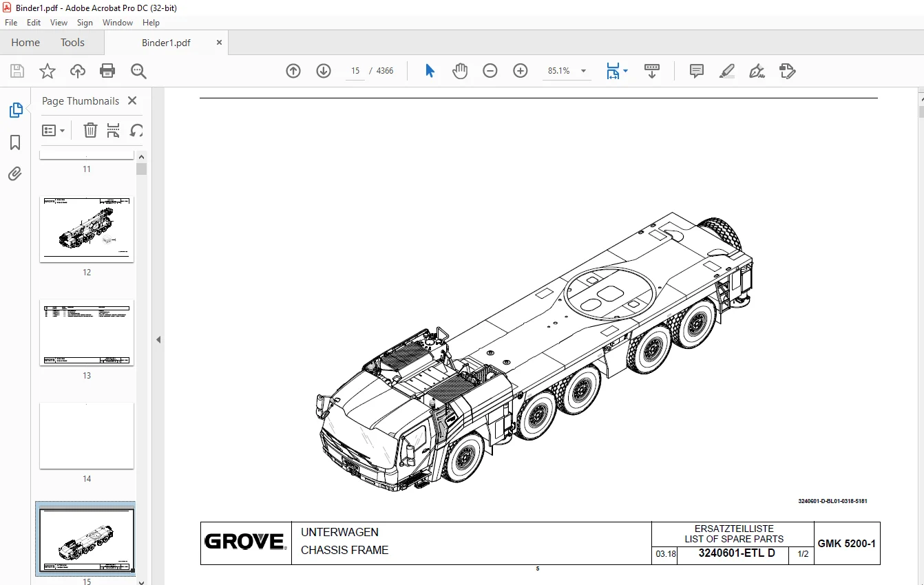
Task: Close the Binder1.pdf tab
Action: [220, 42]
